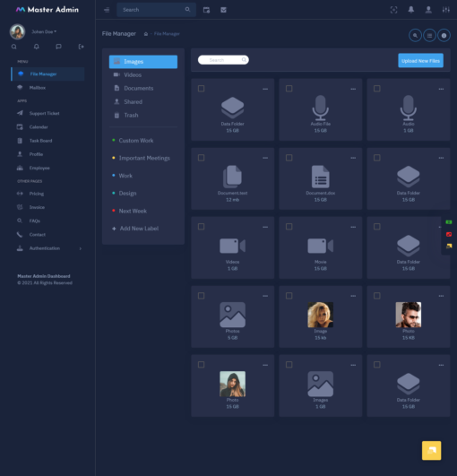
Task: Click the home icon in the breadcrumb
Action: pos(146,34)
